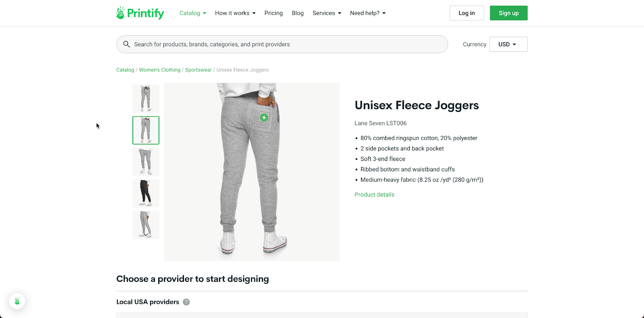Image resolution: width=644 pixels, height=318 pixels.
Task: Navigate to Sportswear via the breadcrumb
Action: click(x=198, y=70)
